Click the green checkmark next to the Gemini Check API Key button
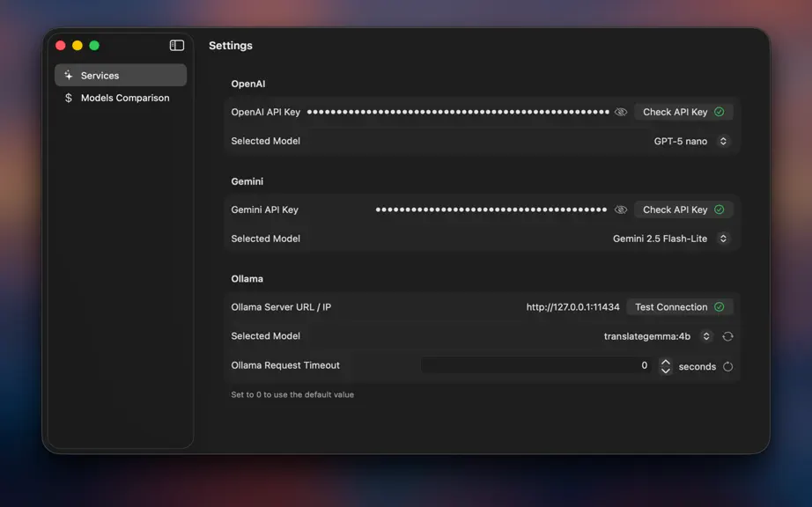 719,209
